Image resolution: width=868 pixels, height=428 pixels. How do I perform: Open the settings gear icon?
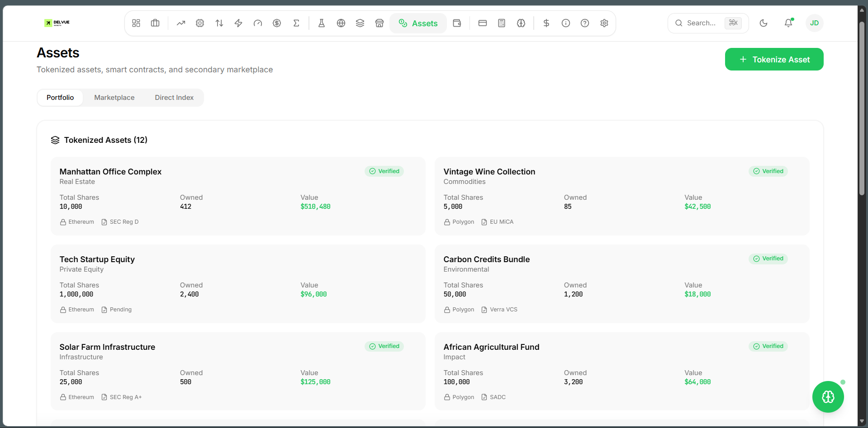coord(604,23)
